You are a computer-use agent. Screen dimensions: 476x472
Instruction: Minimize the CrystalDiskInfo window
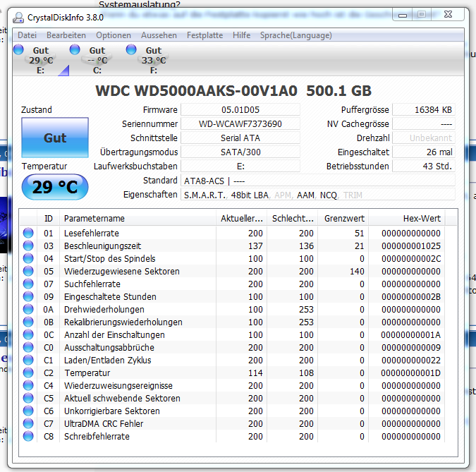403,15
